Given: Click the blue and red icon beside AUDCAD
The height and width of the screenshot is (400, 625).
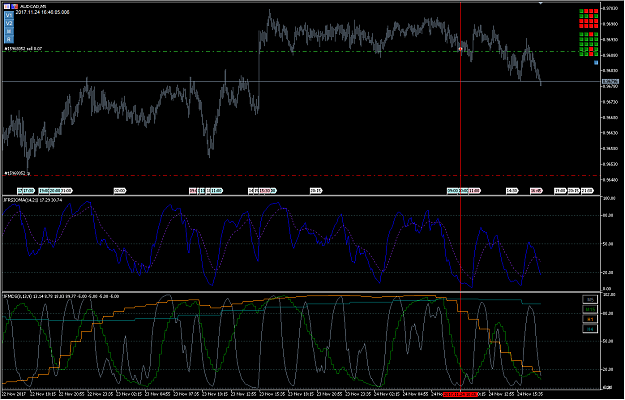Looking at the screenshot, I should point(15,6).
